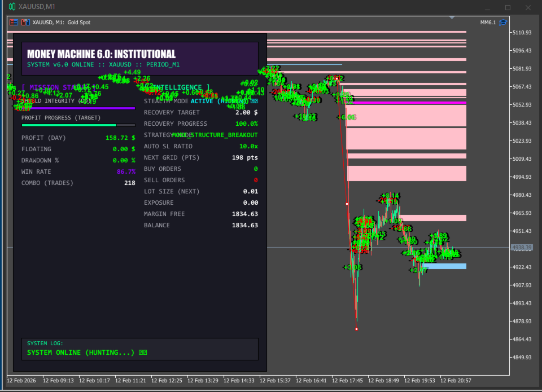This screenshot has width=542, height=392.
Task: Click the SYSTEM LOG: label
Action: 45,343
